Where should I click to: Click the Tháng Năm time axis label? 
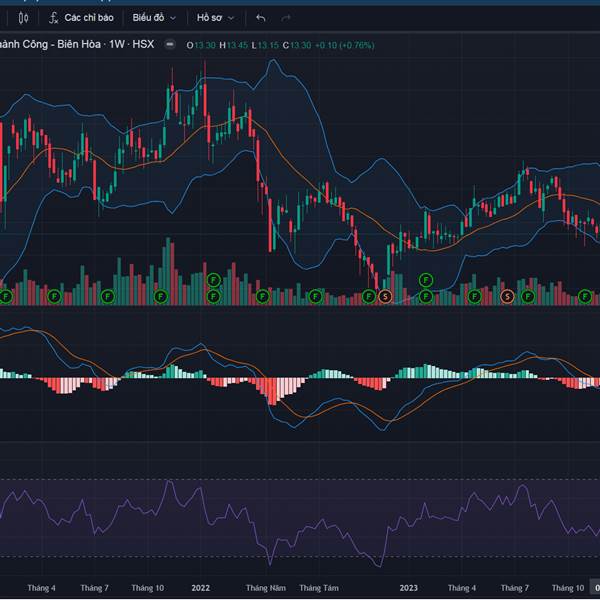coord(266,588)
